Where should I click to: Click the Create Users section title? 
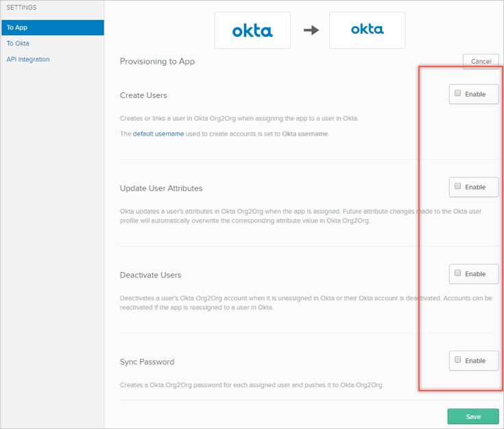click(143, 95)
